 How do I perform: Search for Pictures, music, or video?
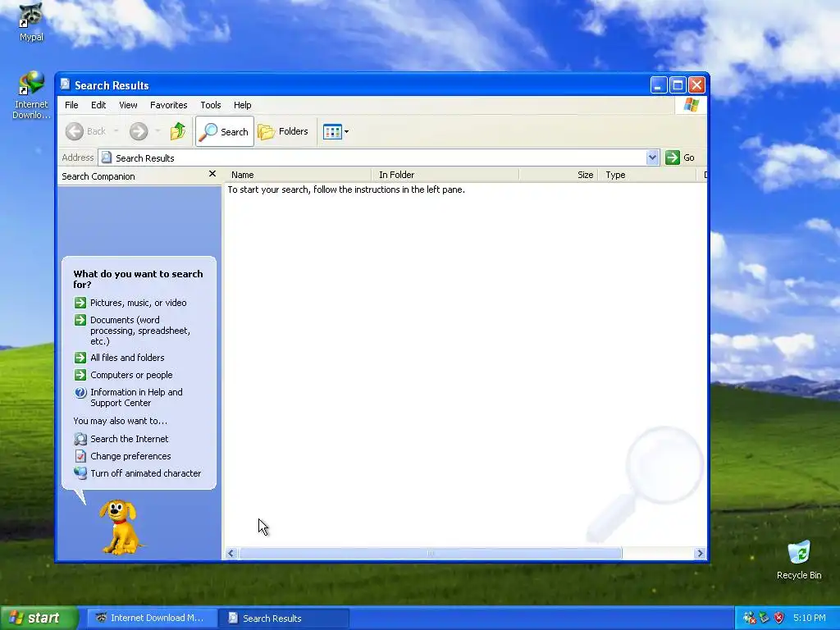click(138, 303)
